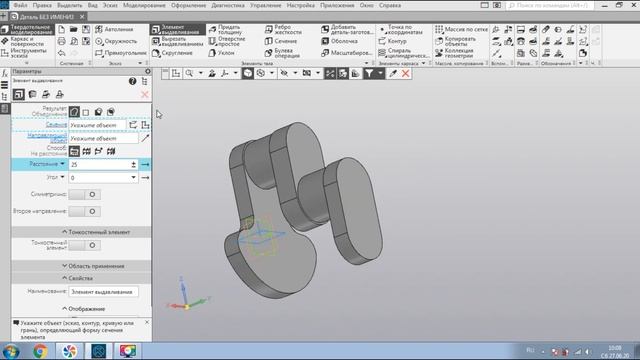The image size is (640, 360).
Task: Click the new document icon
Action: (x=61, y=29)
